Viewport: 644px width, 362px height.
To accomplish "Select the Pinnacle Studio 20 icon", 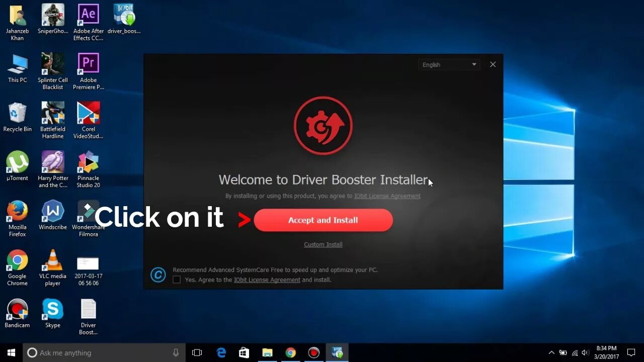I will [88, 170].
